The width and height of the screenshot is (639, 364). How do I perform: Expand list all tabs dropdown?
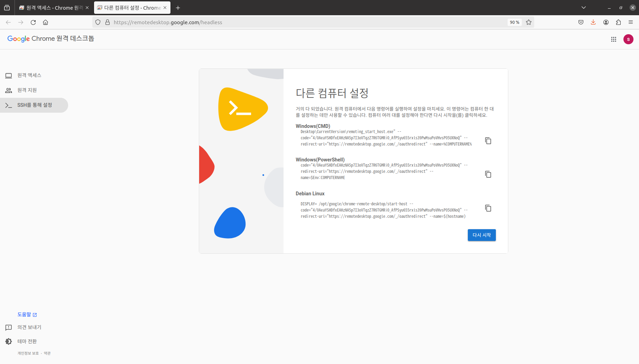(x=584, y=8)
